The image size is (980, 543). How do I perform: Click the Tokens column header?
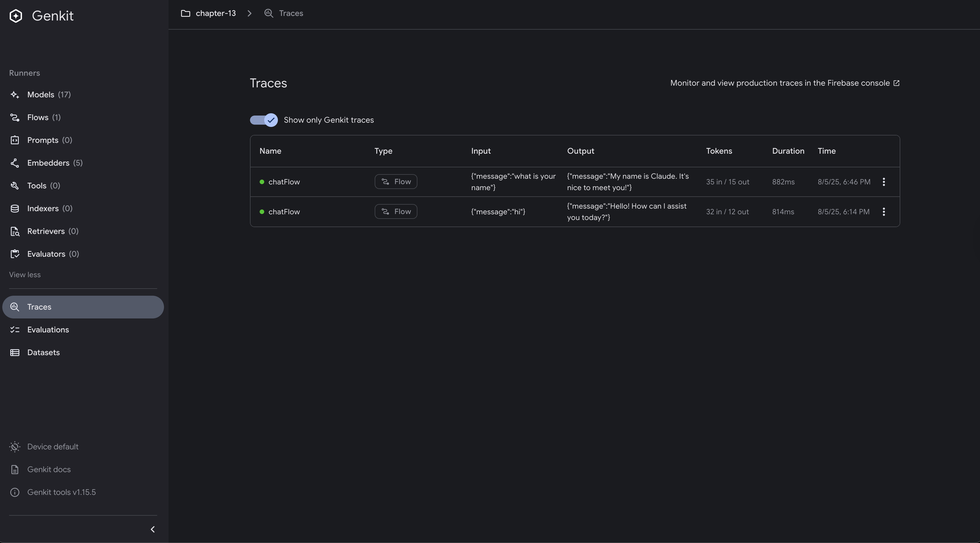[x=719, y=151]
